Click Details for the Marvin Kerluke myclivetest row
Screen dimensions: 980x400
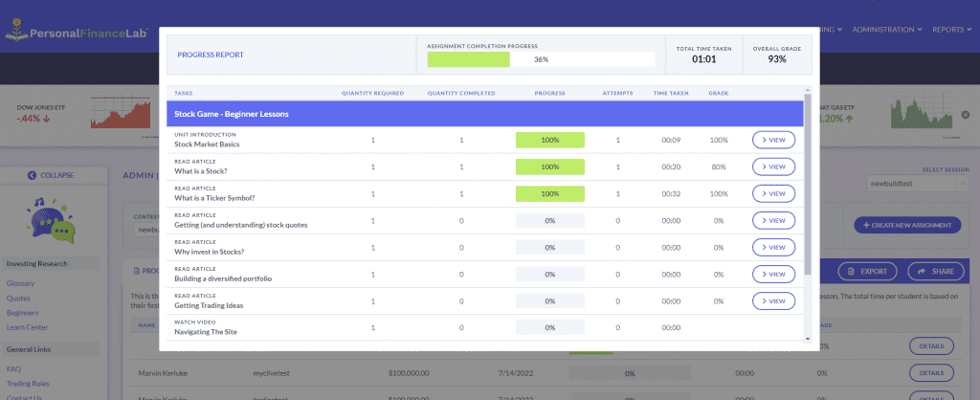(932, 372)
